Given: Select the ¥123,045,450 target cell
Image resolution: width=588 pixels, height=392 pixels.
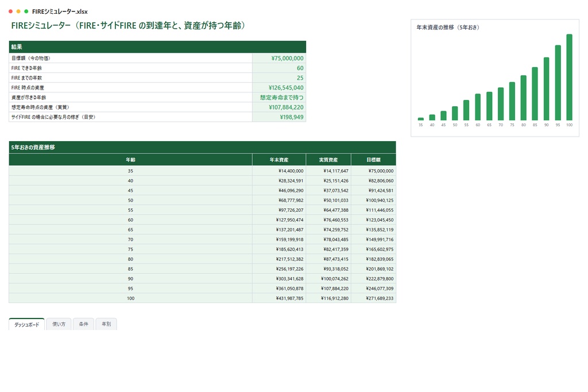Looking at the screenshot, I should (373, 220).
